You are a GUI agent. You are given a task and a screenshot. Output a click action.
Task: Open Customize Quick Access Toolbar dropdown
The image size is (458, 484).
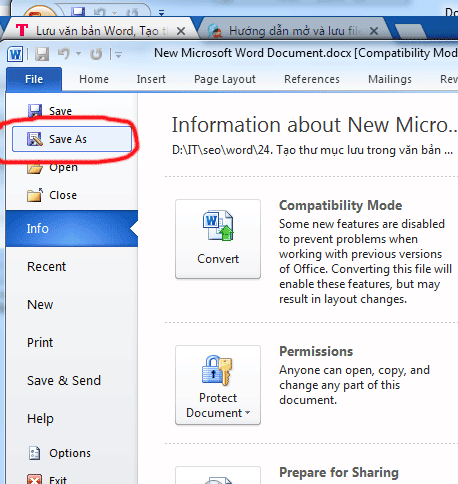point(118,54)
